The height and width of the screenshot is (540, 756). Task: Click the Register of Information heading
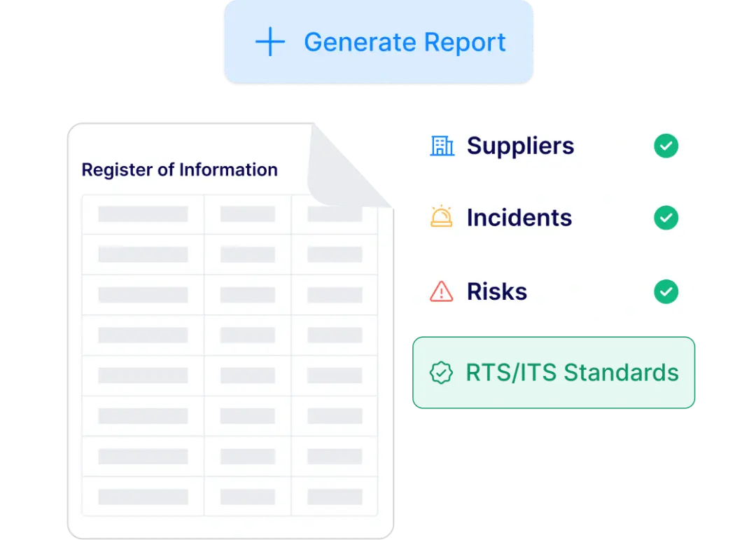click(179, 169)
